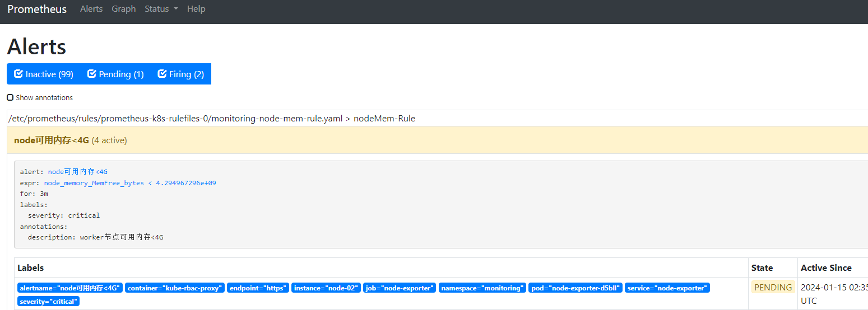The width and height of the screenshot is (868, 310).
Task: Enable the Show annotations checkbox
Action: pyautogui.click(x=10, y=97)
